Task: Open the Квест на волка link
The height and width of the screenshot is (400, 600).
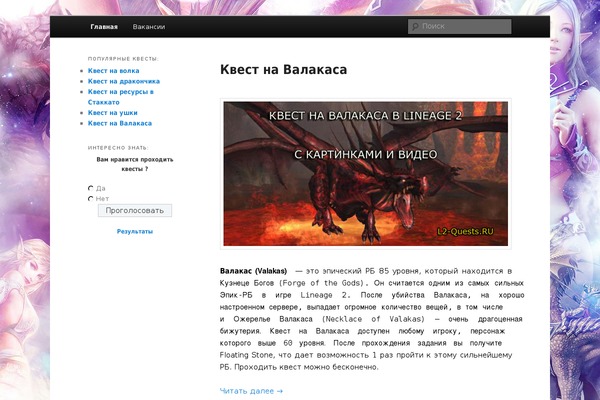Action: [114, 71]
